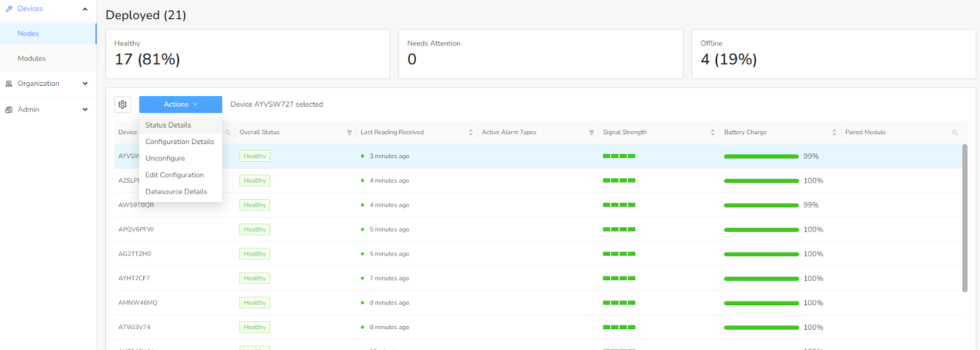The image size is (980, 350).
Task: Sort by Signal Strength arrows
Action: tap(712, 132)
